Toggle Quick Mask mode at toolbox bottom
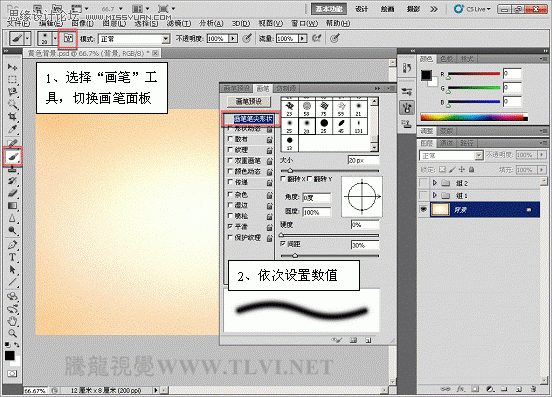 12,373
